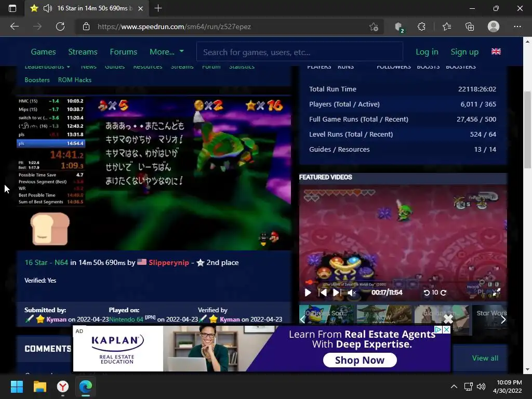Add this page to favorites
The width and height of the screenshot is (532, 399).
374,27
